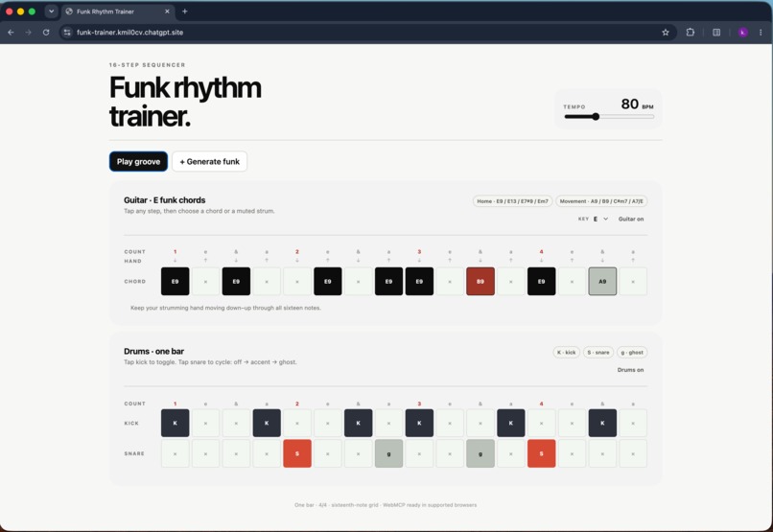Screen dimensions: 773x532
Task: Open site information icon in address bar
Action: (67, 33)
